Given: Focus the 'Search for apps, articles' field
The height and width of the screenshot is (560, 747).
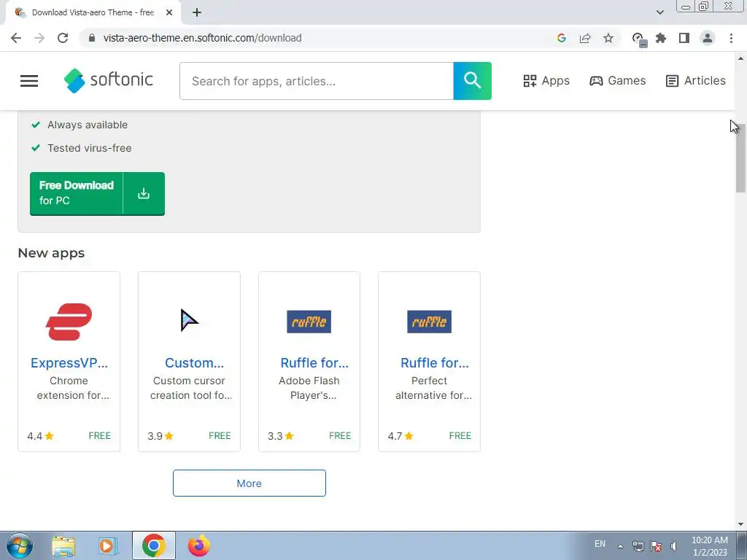Looking at the screenshot, I should (317, 81).
